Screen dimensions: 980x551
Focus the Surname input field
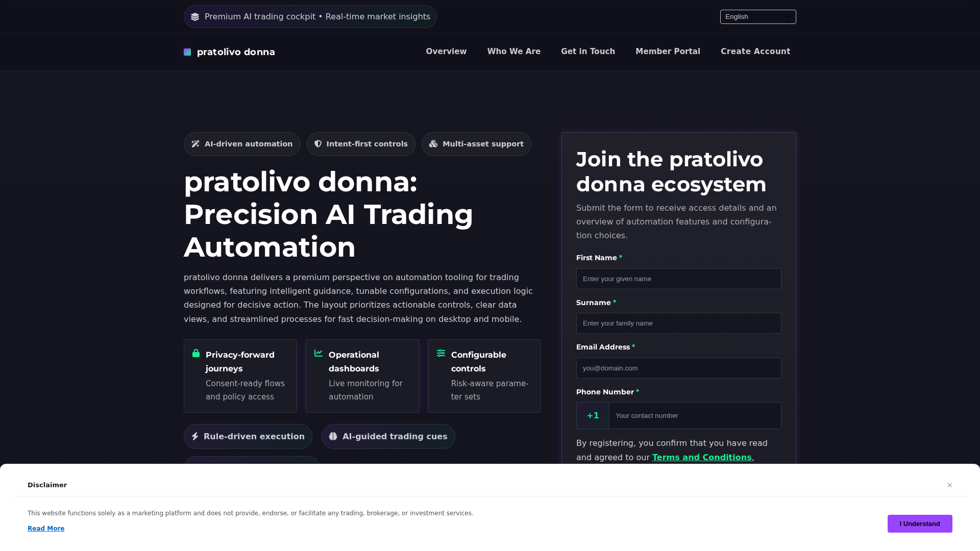[x=679, y=323]
